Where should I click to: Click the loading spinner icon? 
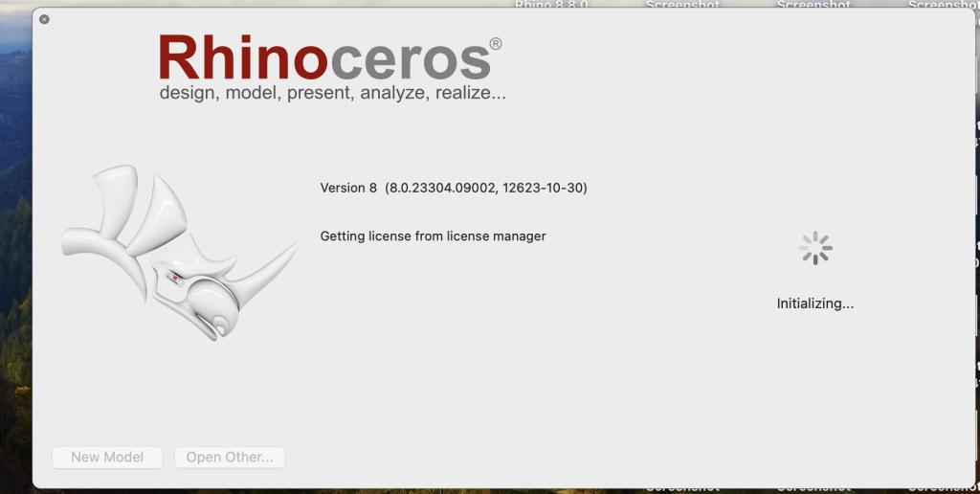(x=815, y=248)
